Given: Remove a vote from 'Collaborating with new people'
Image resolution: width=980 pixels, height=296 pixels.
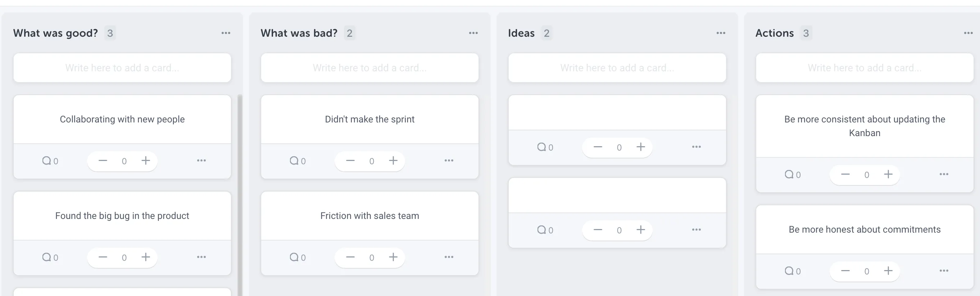Looking at the screenshot, I should (x=103, y=161).
